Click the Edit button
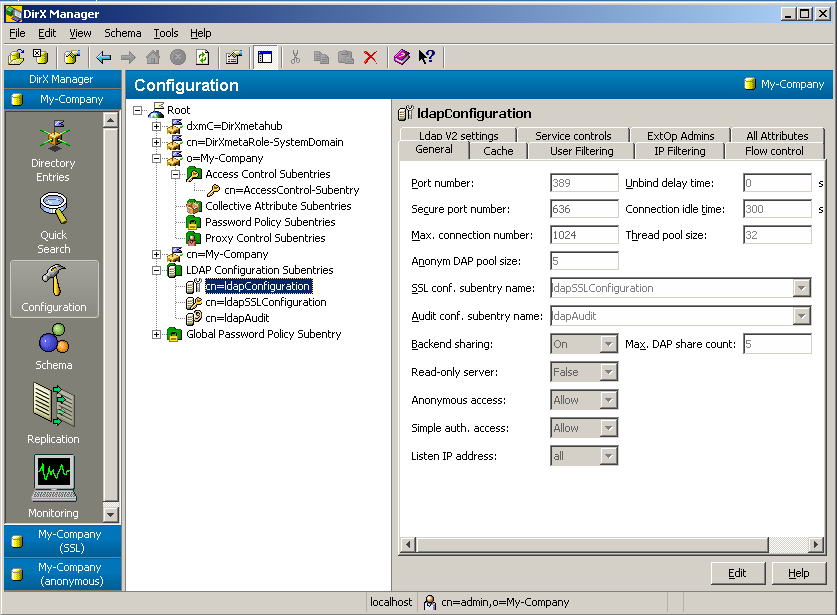The image size is (837, 615). coord(737,573)
